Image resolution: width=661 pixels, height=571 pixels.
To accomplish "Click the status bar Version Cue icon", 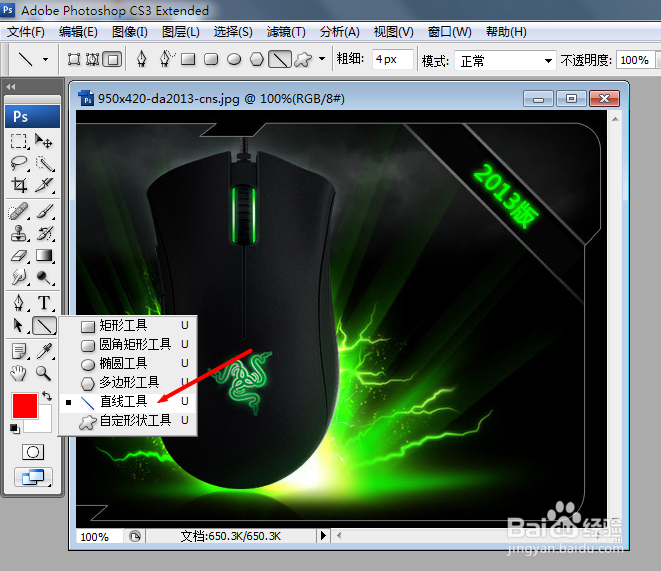I will coord(135,536).
